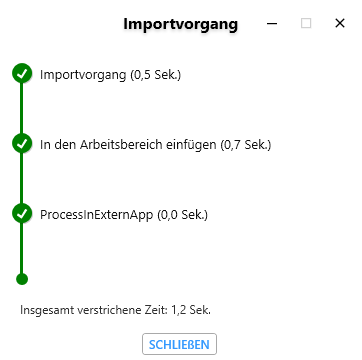Click the timeline line between second and third steps
The height and width of the screenshot is (360, 362).
click(22, 178)
